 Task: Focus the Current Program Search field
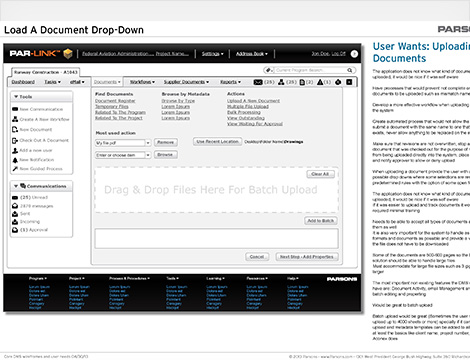pos(310,70)
